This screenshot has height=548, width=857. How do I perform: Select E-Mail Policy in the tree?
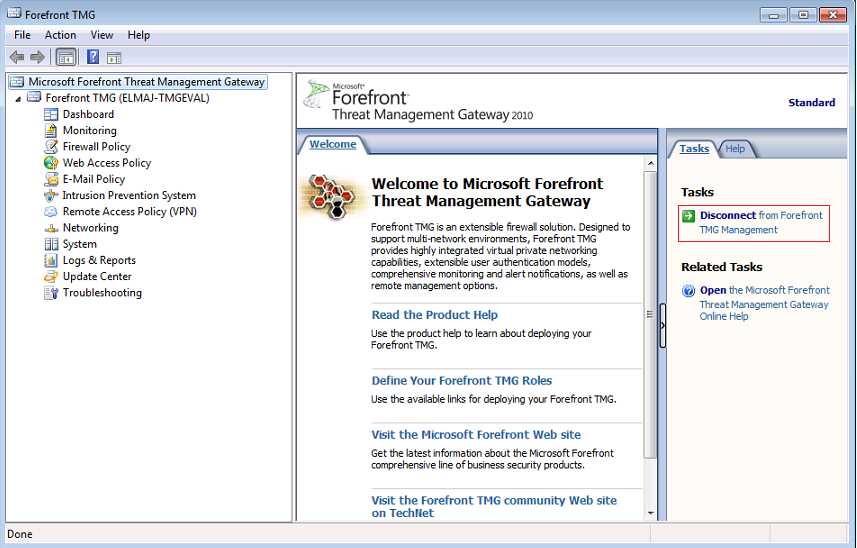pos(93,179)
